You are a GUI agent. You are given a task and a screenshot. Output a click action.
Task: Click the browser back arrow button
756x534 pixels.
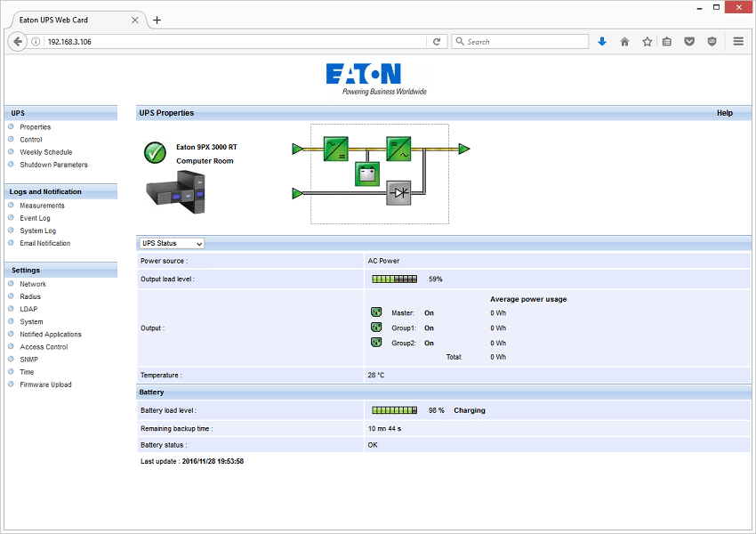click(18, 42)
